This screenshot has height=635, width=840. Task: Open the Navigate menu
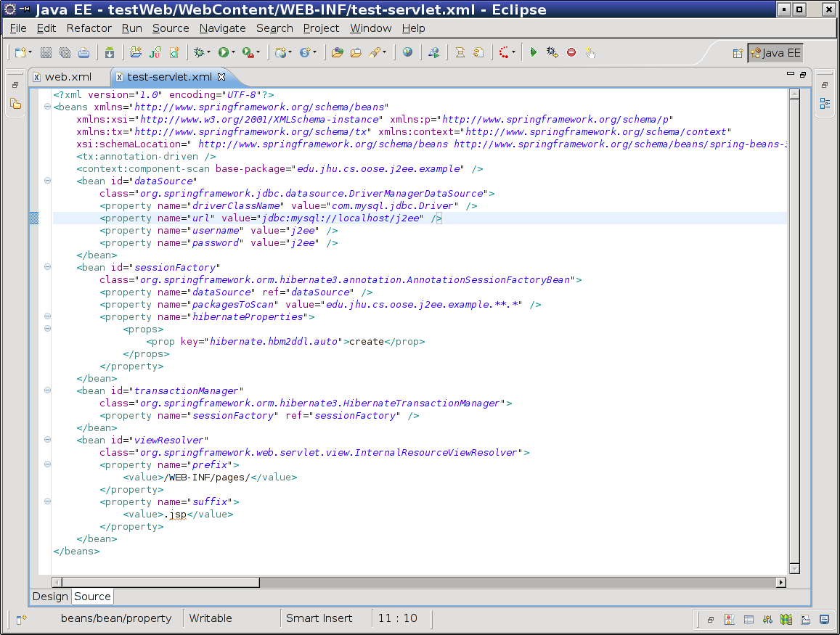[x=222, y=28]
